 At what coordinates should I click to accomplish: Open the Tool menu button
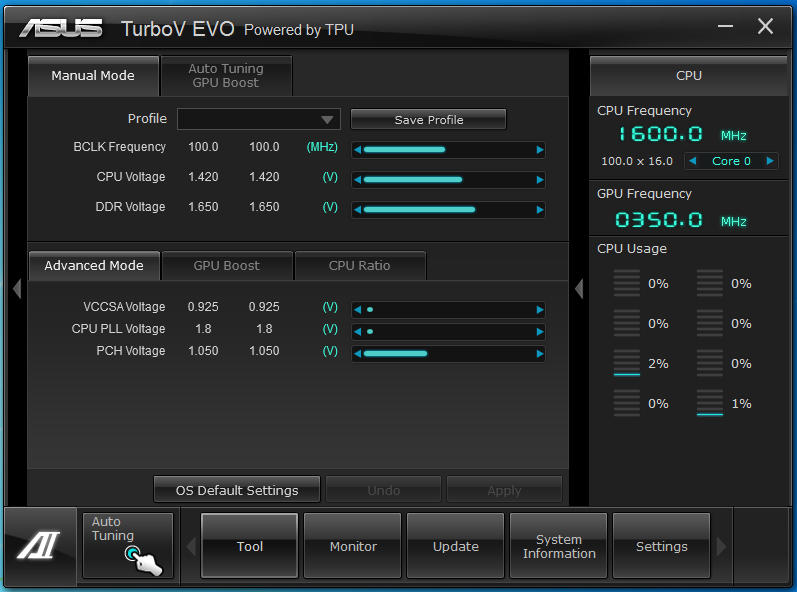(250, 545)
